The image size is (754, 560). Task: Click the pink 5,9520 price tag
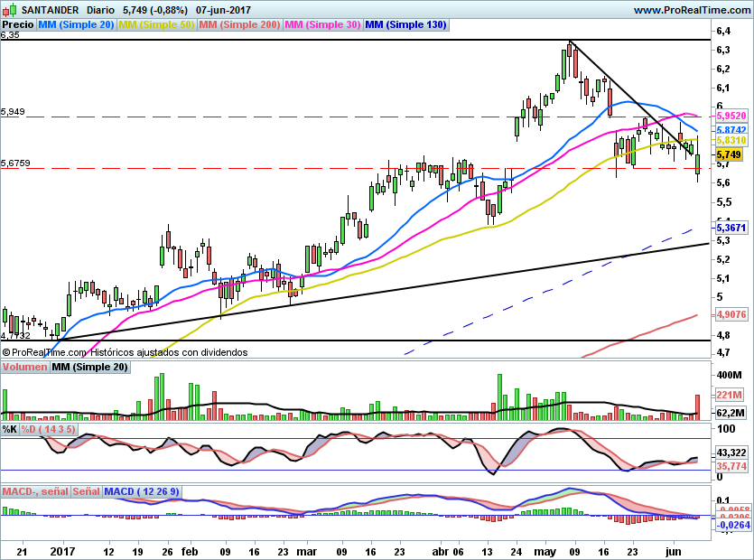(730, 116)
